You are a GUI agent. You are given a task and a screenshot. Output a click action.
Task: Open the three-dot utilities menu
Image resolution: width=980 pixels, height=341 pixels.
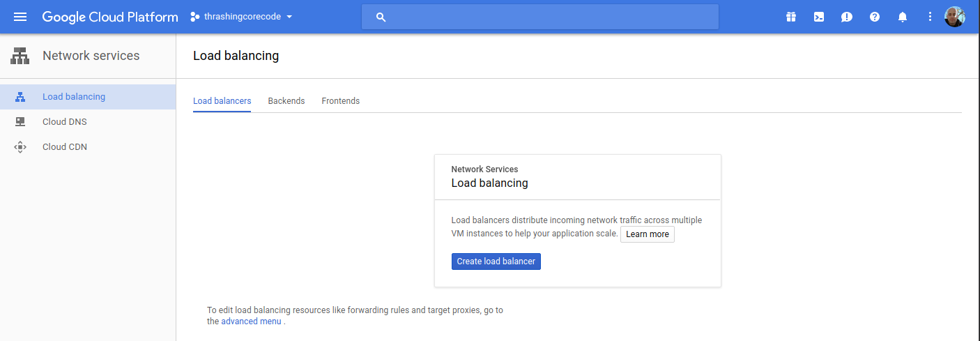coord(930,17)
